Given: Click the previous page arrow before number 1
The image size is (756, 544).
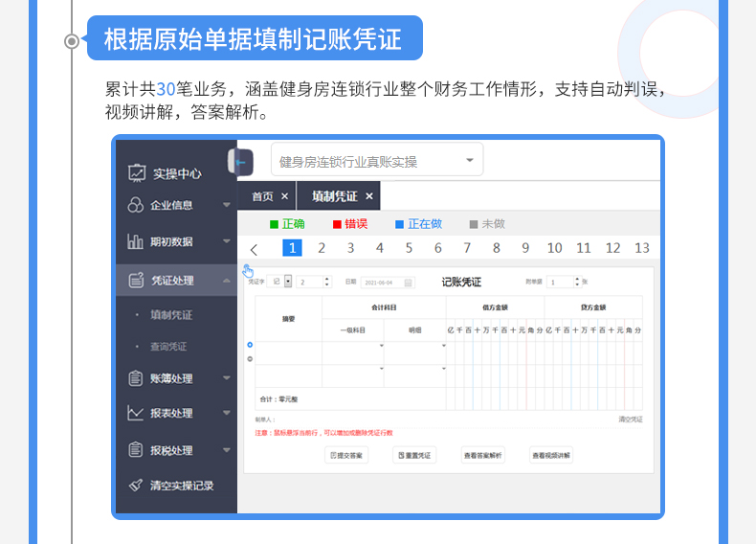Looking at the screenshot, I should [x=255, y=249].
